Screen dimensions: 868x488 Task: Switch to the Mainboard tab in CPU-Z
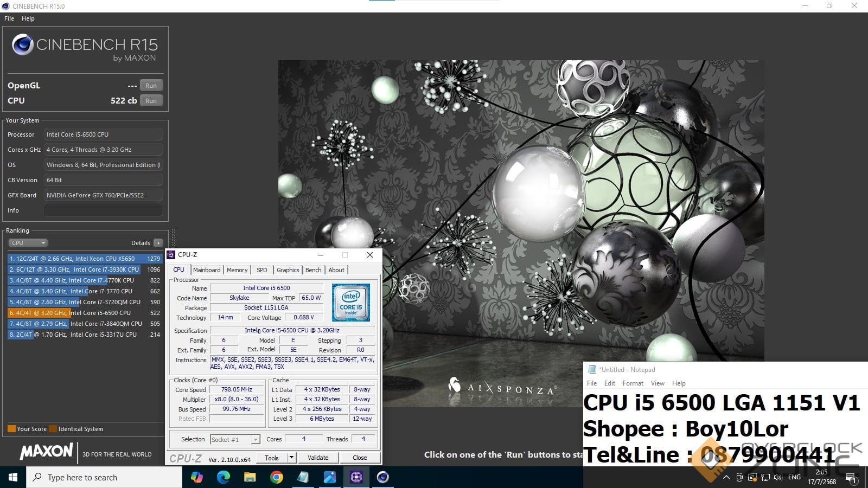pyautogui.click(x=207, y=270)
